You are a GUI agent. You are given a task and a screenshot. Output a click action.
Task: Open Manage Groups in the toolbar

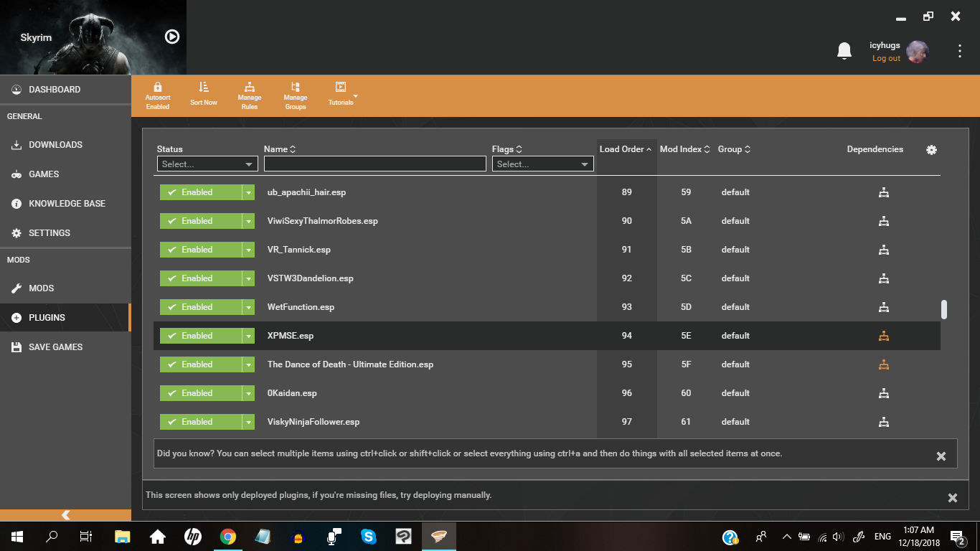coord(296,87)
